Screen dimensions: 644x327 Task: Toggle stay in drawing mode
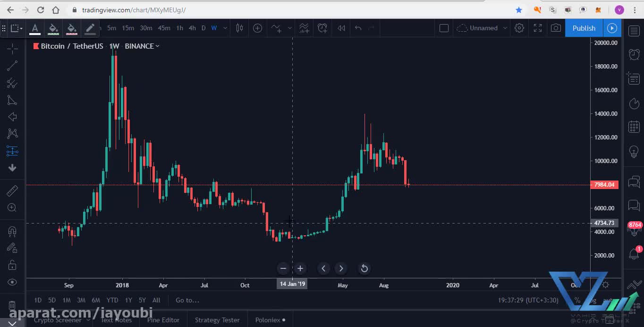12,248
